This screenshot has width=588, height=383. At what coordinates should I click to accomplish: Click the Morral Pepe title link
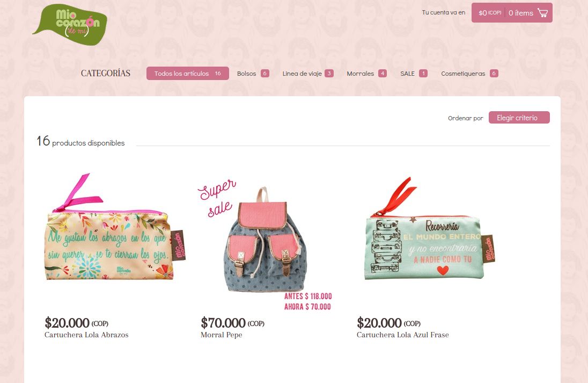(221, 335)
